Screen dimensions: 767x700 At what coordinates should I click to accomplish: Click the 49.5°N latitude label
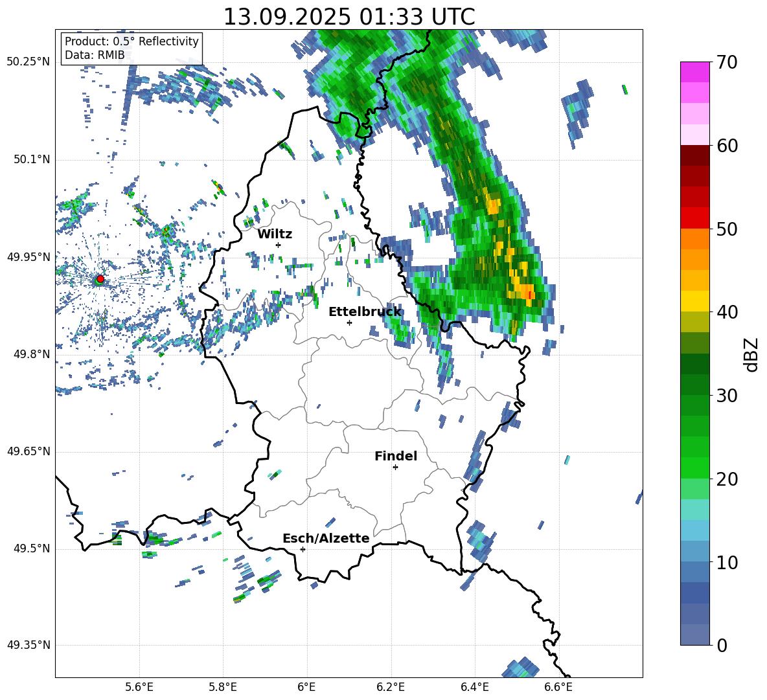point(31,548)
